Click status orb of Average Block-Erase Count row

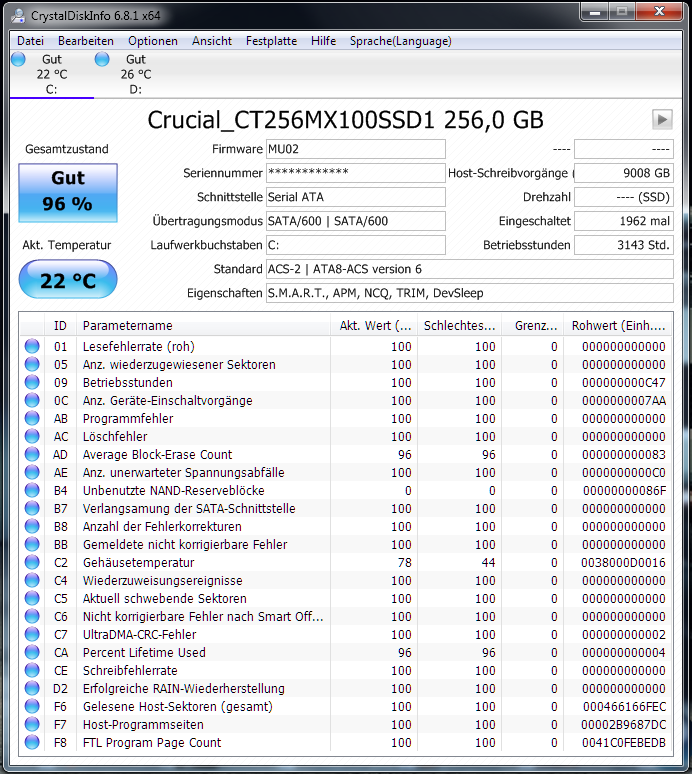pyautogui.click(x=32, y=454)
